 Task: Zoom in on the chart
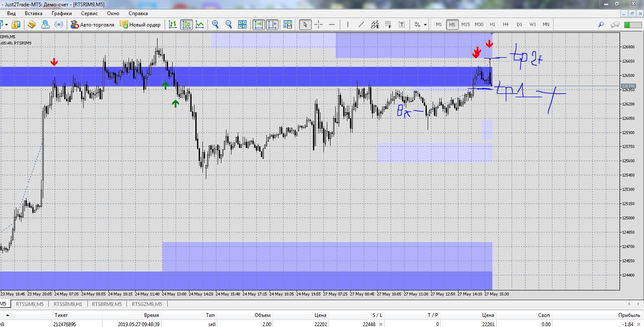(x=216, y=24)
